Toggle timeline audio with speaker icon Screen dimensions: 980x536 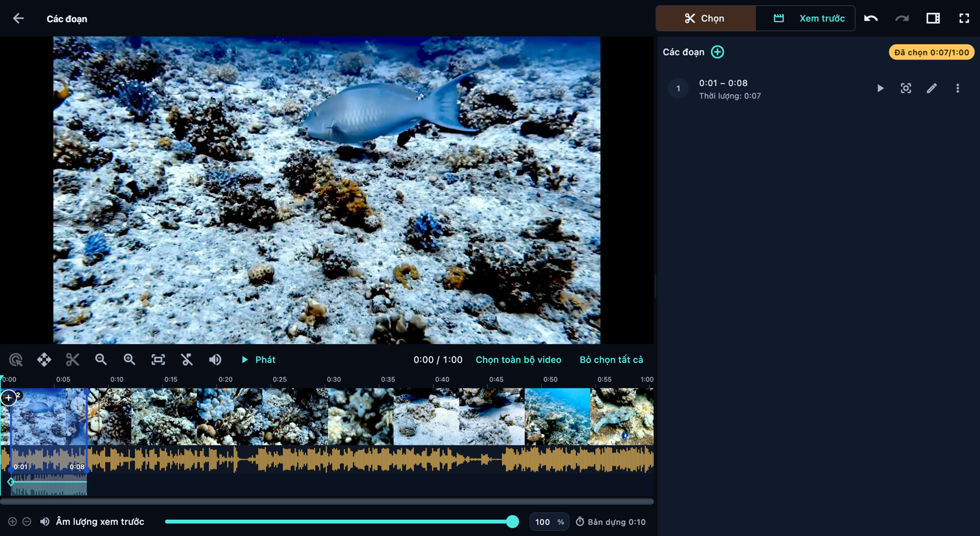tap(215, 360)
